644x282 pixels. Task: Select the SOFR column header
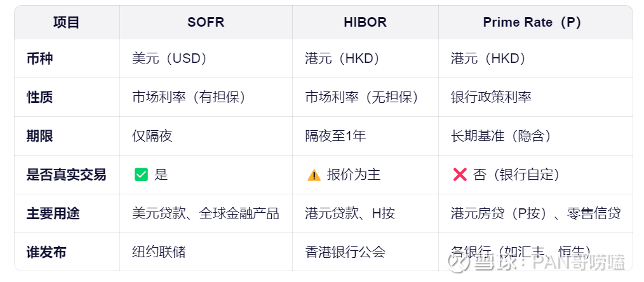pos(206,23)
